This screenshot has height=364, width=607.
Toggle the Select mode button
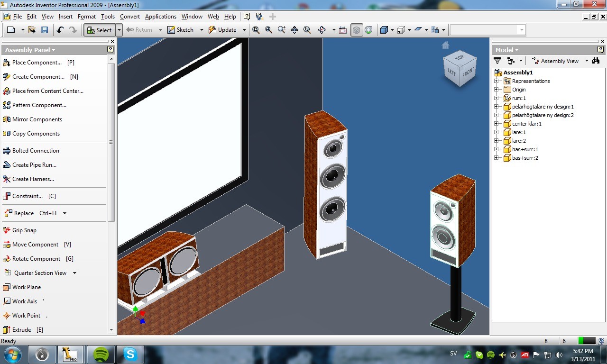99,30
